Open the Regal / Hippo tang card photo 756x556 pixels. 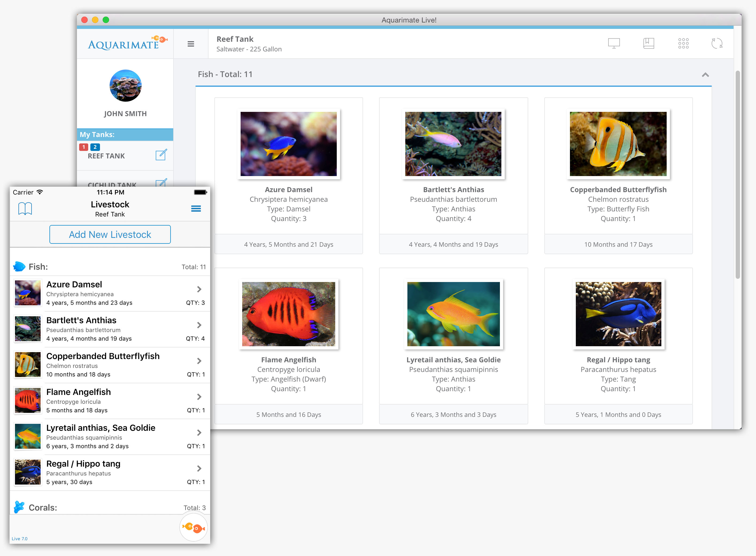[x=618, y=314]
